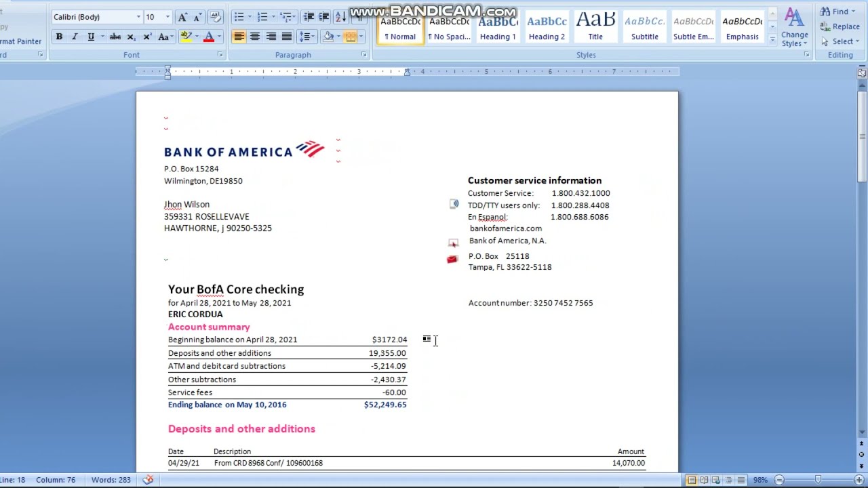Open line spacing options
The image size is (868, 488).
point(307,37)
